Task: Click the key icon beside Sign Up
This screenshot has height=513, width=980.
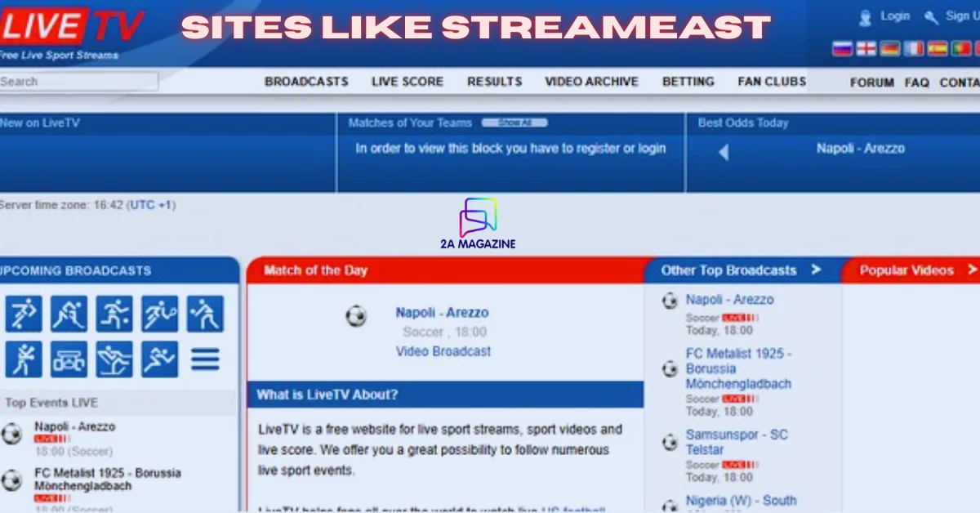Action: [x=931, y=17]
